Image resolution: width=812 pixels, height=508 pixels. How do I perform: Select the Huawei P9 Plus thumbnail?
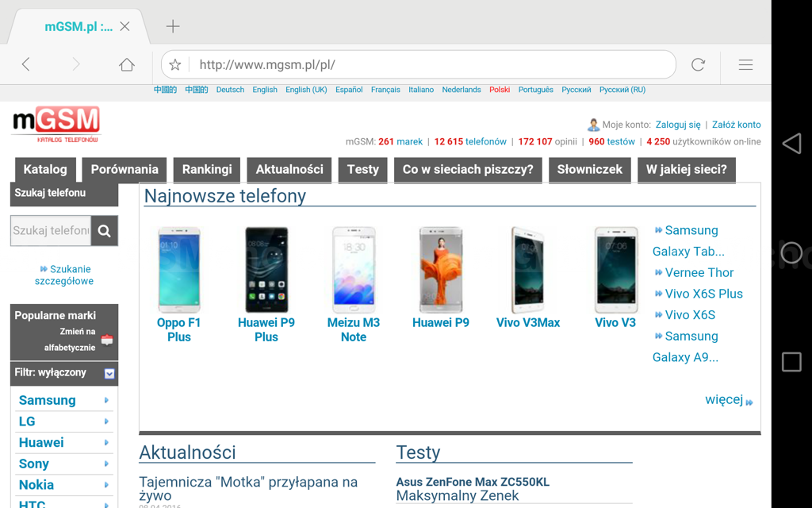click(266, 270)
